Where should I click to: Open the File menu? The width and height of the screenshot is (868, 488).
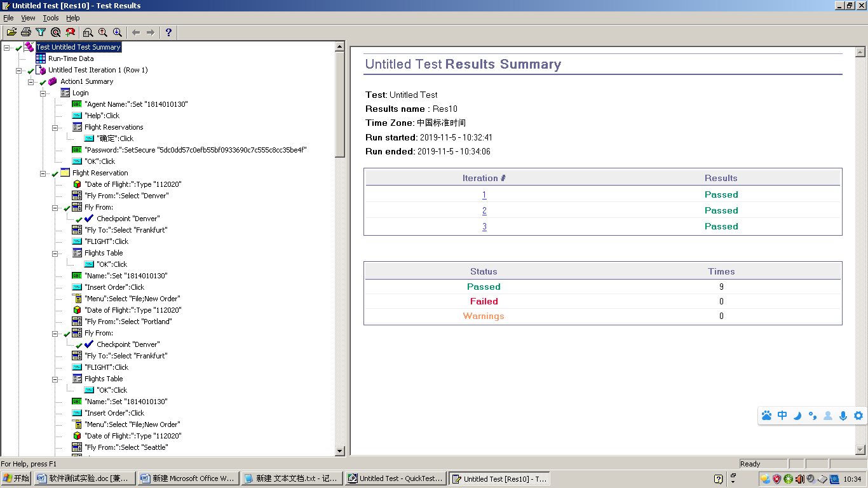[x=8, y=18]
